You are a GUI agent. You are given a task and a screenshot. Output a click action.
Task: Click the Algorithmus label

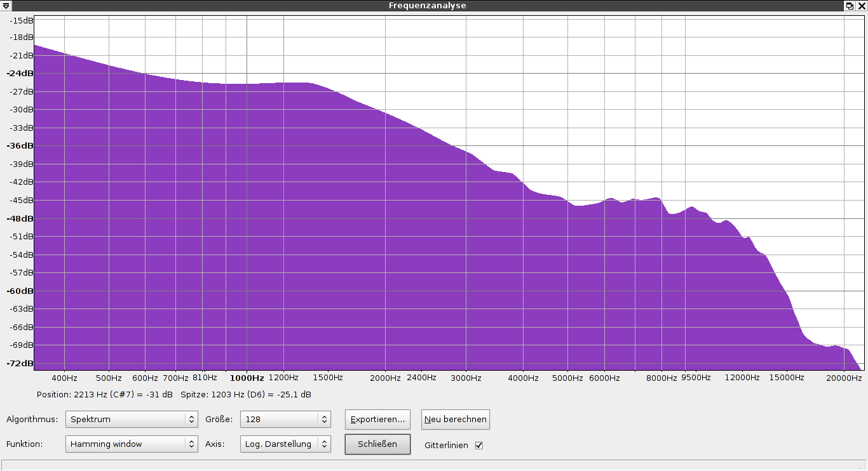(x=32, y=420)
